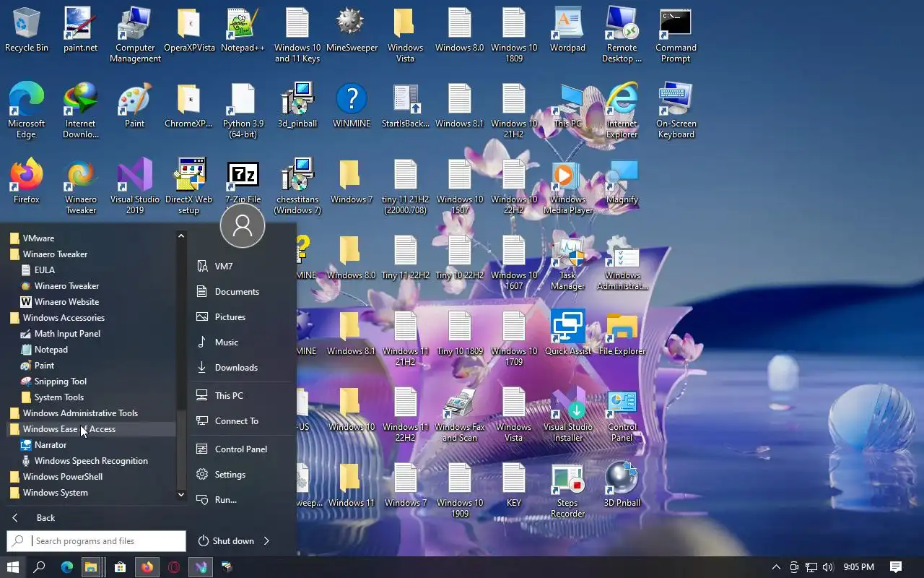Launch Visual Studio 2019 desktop icon
This screenshot has width=924, height=578.
click(x=135, y=186)
